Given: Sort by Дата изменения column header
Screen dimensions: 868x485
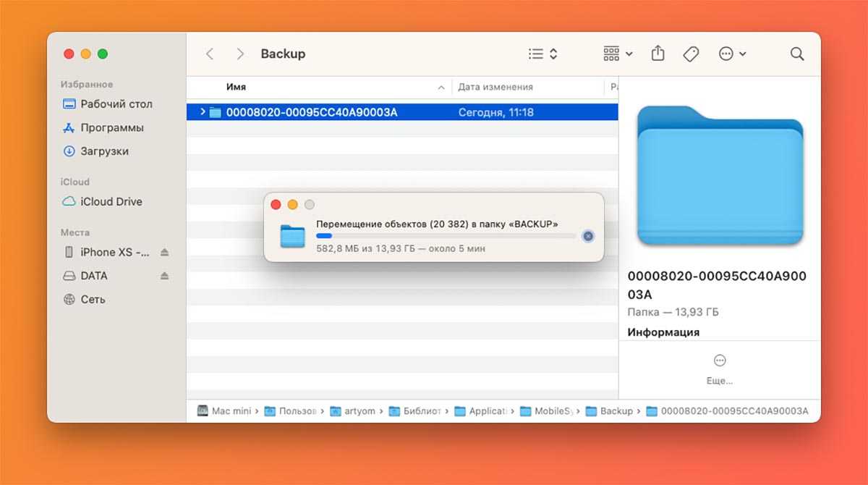Looking at the screenshot, I should click(x=527, y=87).
